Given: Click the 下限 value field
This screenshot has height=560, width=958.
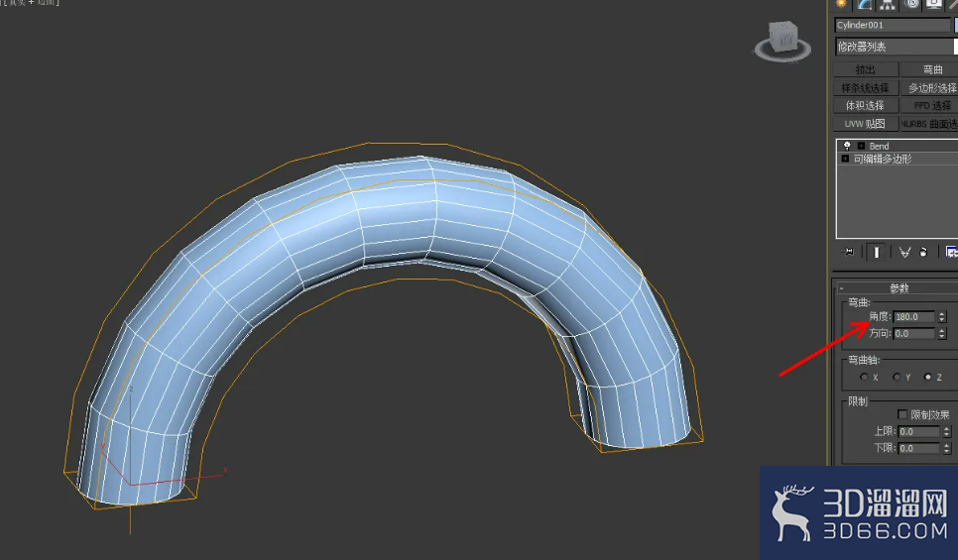Looking at the screenshot, I should coord(919,448).
